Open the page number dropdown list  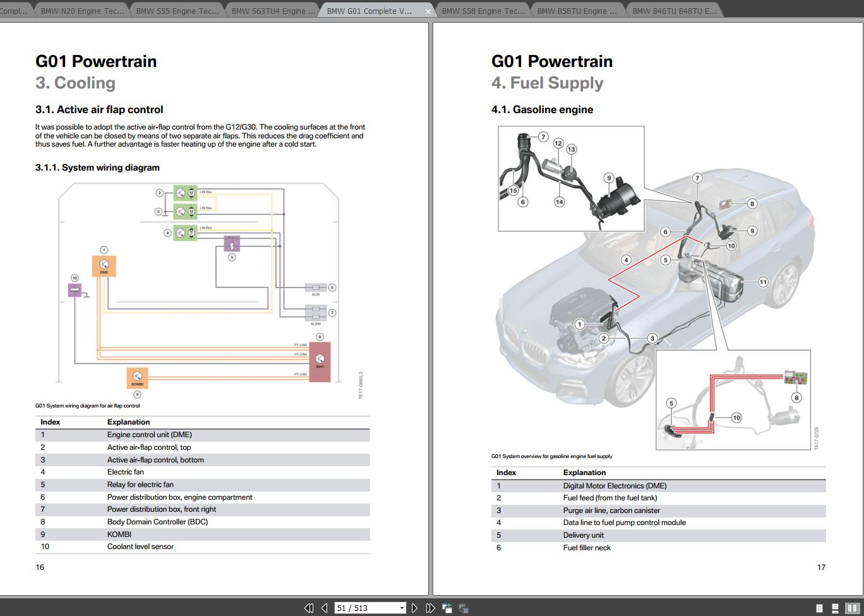(402, 608)
